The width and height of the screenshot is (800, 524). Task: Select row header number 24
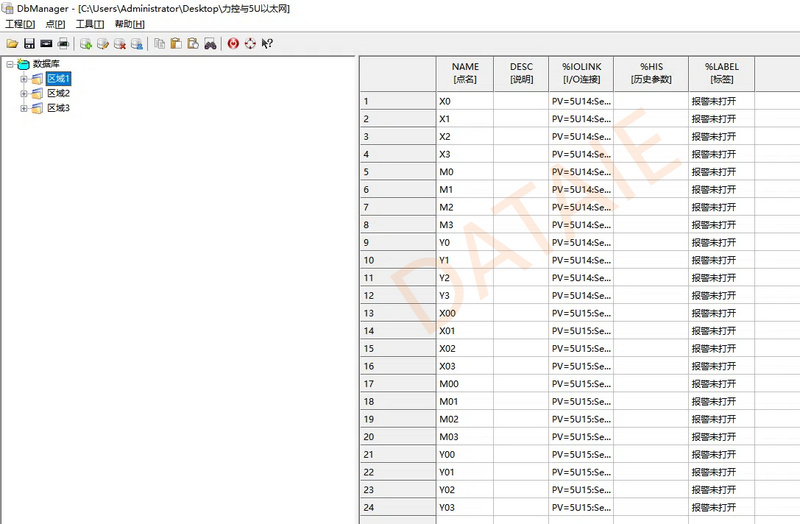tap(398, 507)
